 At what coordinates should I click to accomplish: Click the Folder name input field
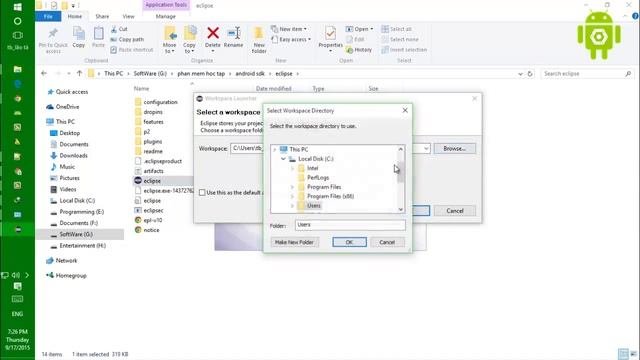350,225
